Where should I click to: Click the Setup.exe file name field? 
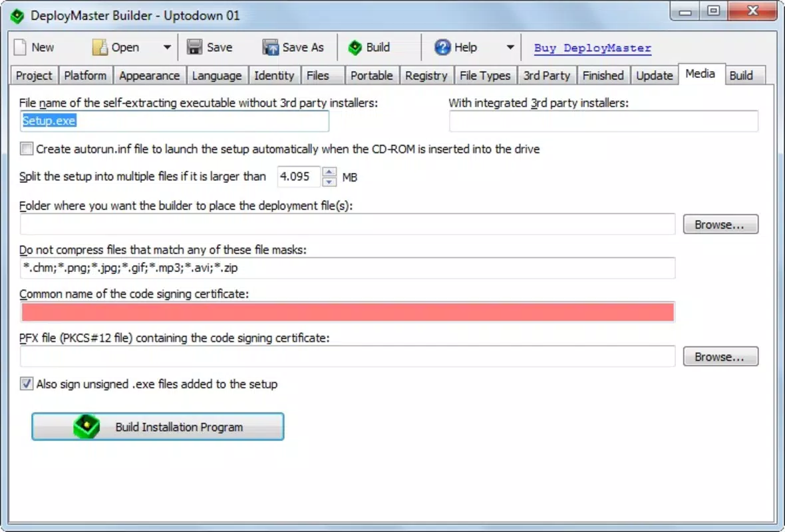(x=174, y=121)
